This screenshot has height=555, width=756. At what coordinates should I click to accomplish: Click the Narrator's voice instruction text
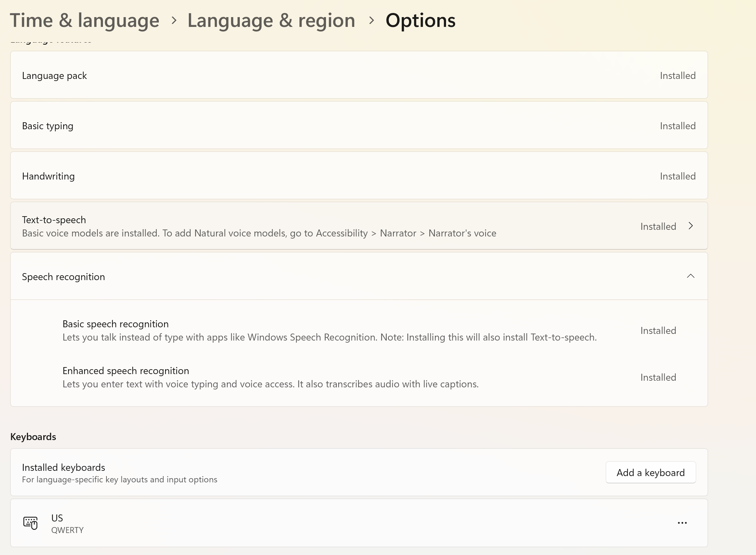(259, 233)
